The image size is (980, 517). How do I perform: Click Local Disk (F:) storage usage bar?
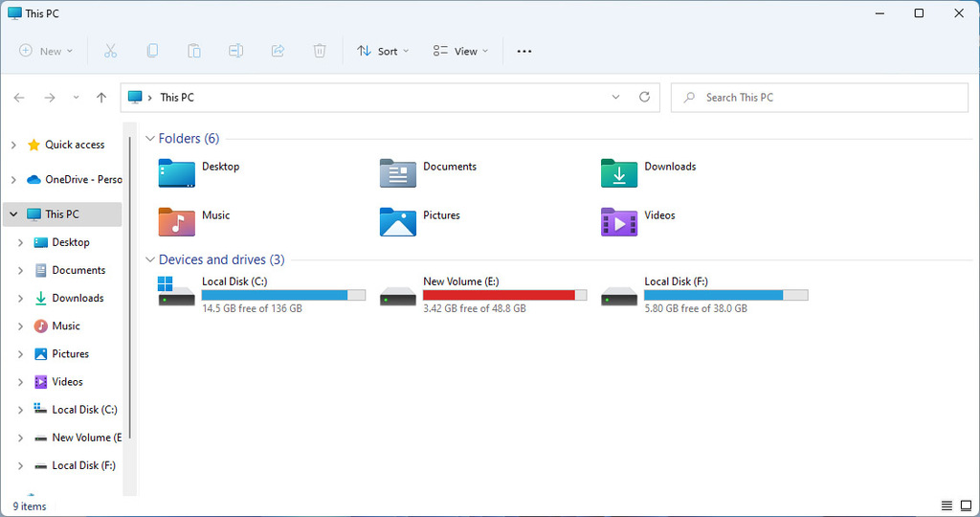pos(726,295)
